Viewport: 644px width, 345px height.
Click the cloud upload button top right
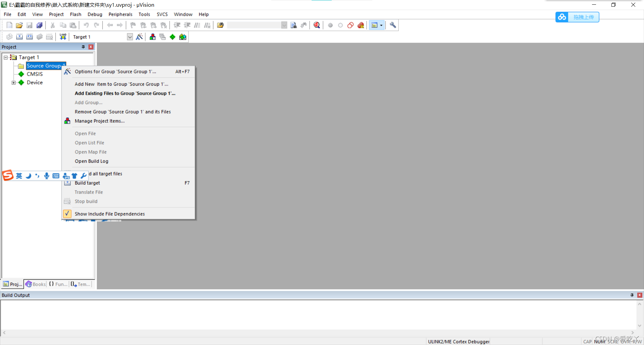coord(577,17)
